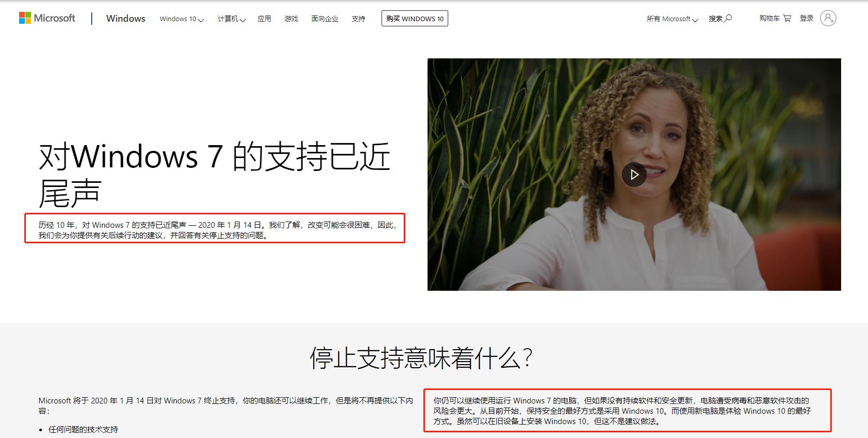The width and height of the screenshot is (868, 438).
Task: Open the Windows home link
Action: point(126,19)
